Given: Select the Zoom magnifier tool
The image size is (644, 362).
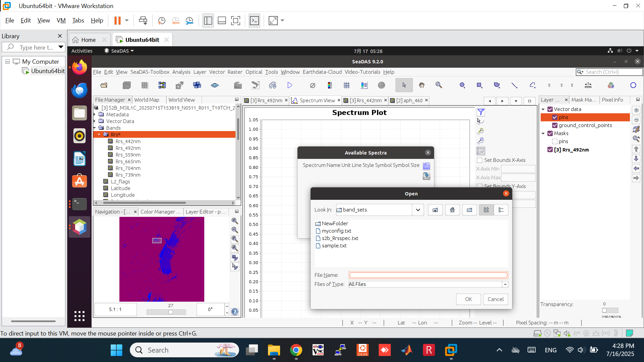Looking at the screenshot, I should pyautogui.click(x=439, y=85).
